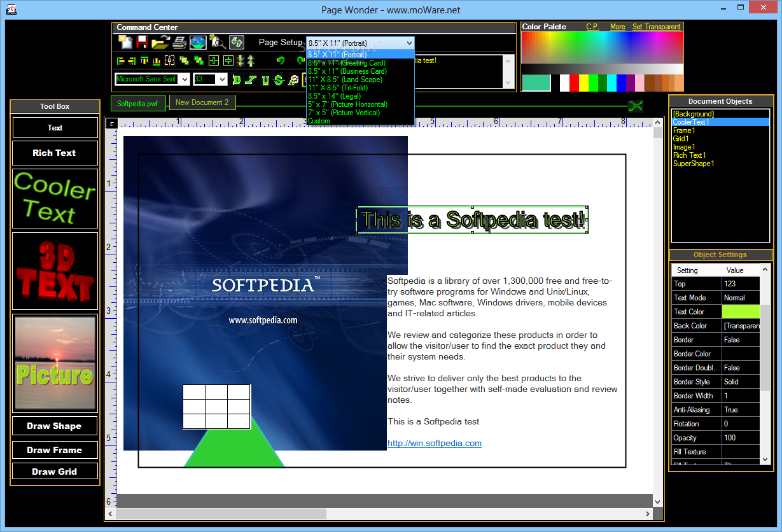The image size is (782, 532).
Task: Select the Cooler Text tool
Action: 55,198
